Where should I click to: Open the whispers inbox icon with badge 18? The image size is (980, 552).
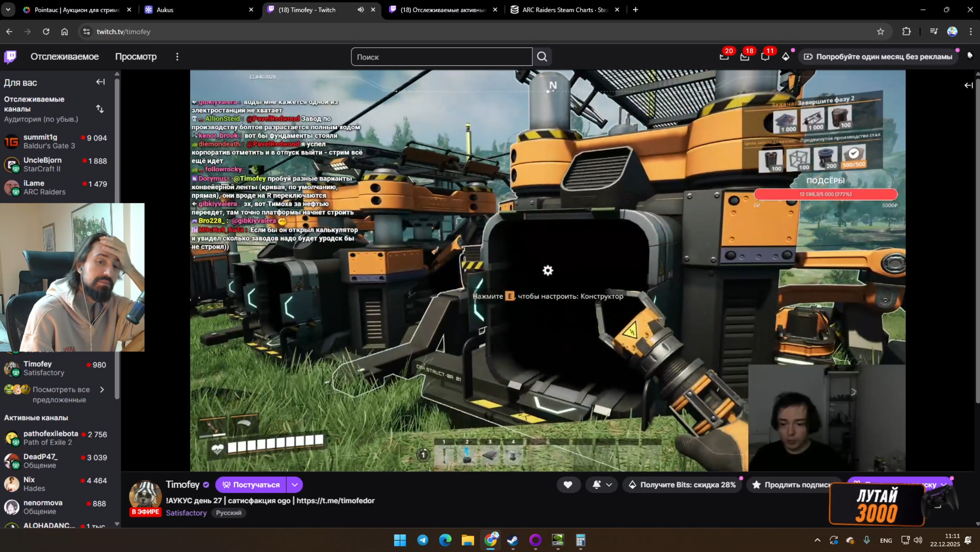pyautogui.click(x=745, y=57)
